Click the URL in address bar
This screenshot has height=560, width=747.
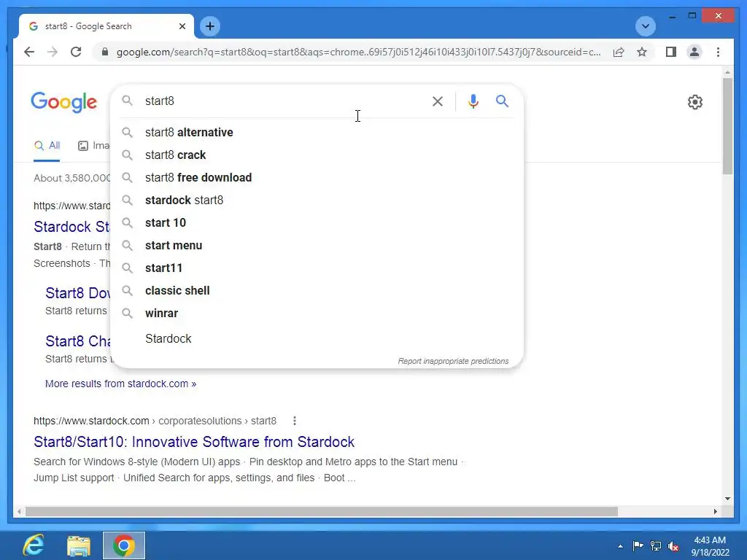pos(358,52)
